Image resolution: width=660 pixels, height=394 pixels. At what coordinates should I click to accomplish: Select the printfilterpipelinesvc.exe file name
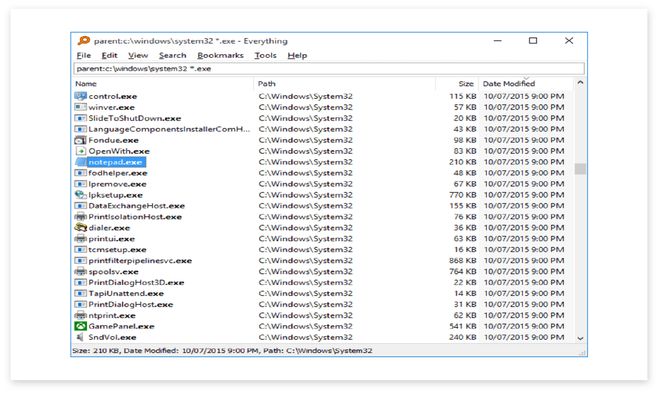140,261
